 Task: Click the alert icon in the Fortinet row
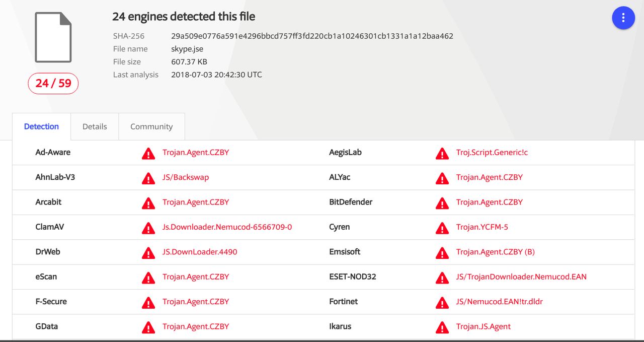tap(442, 302)
